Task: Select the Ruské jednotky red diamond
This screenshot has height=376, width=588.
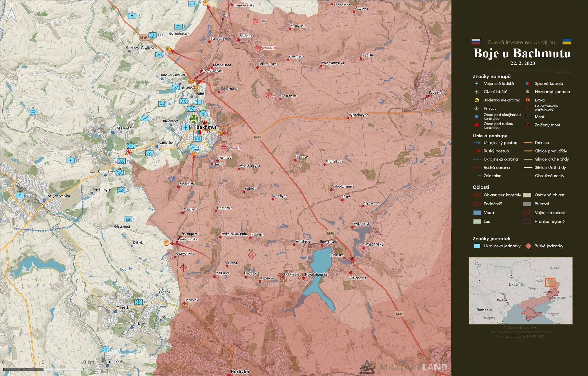Action: point(528,246)
